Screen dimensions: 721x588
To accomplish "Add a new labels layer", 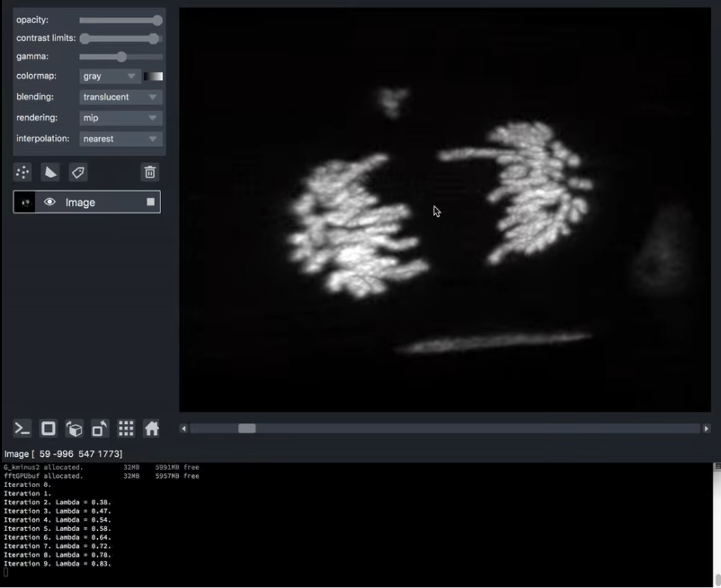I will pos(78,173).
